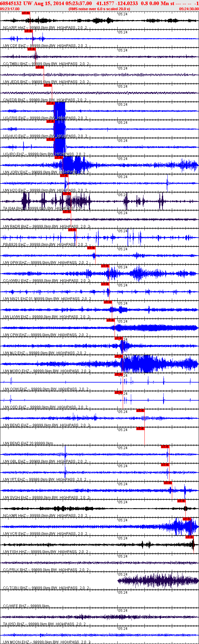Screen dimensions: 199x644
Task: Select the pick marker on the RADR trace
Action: pyautogui.click(x=67, y=212)
